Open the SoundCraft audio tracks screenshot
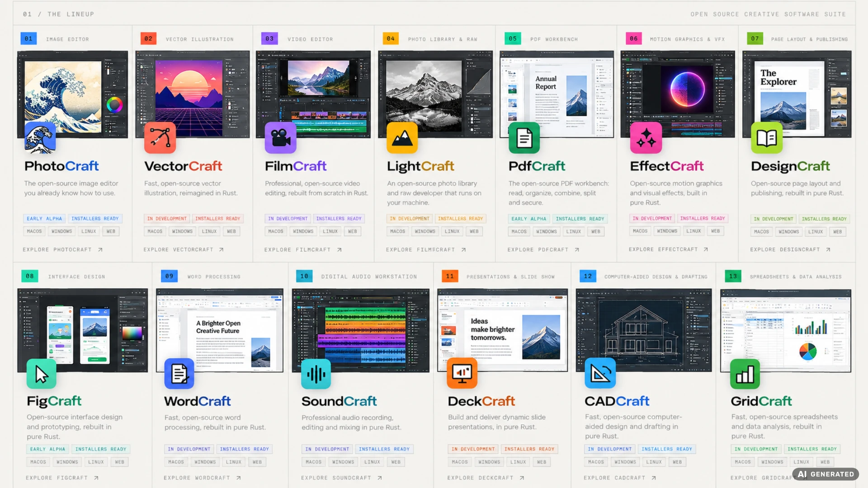 pos(361,330)
